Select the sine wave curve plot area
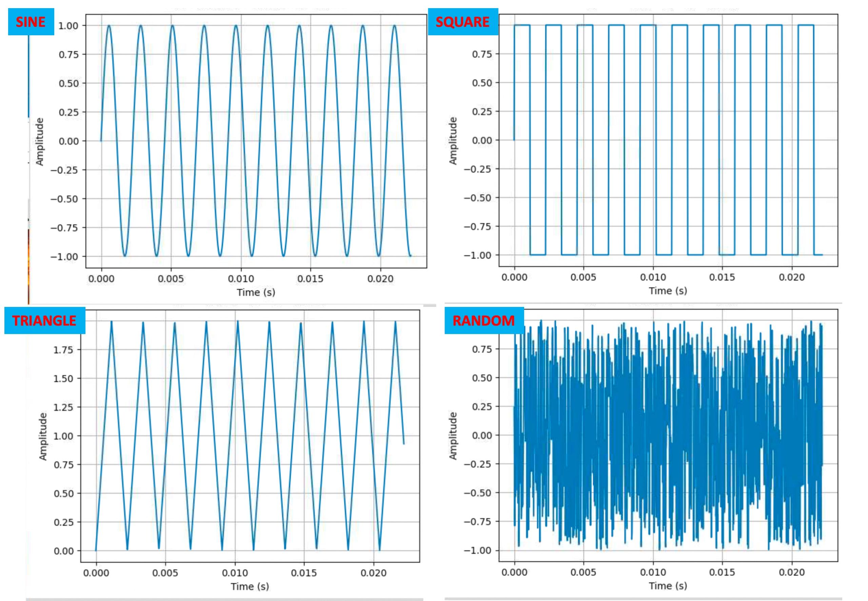Viewport: 868px width, 601px height. [x=256, y=141]
